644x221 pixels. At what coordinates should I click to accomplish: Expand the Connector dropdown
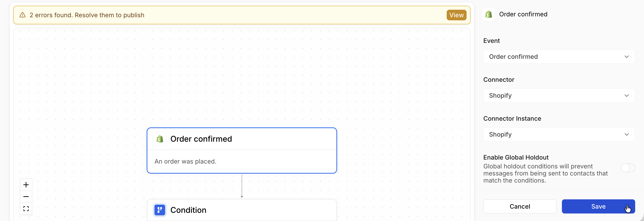pos(559,96)
